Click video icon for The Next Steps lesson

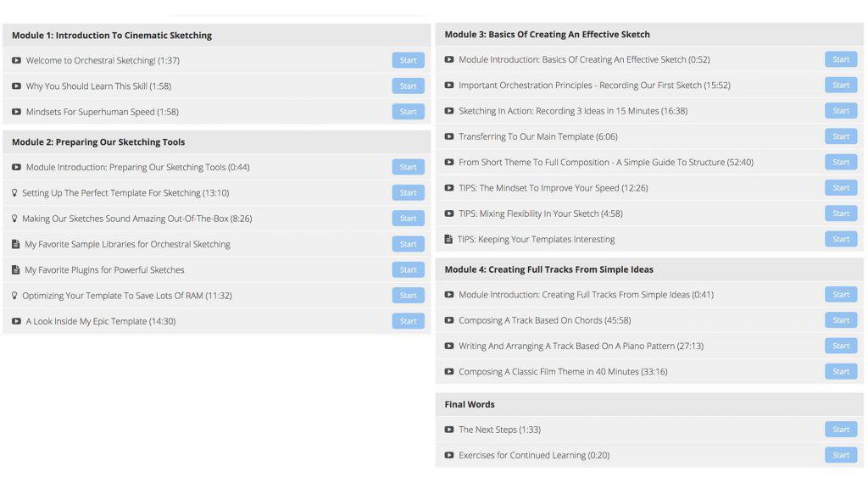449,430
